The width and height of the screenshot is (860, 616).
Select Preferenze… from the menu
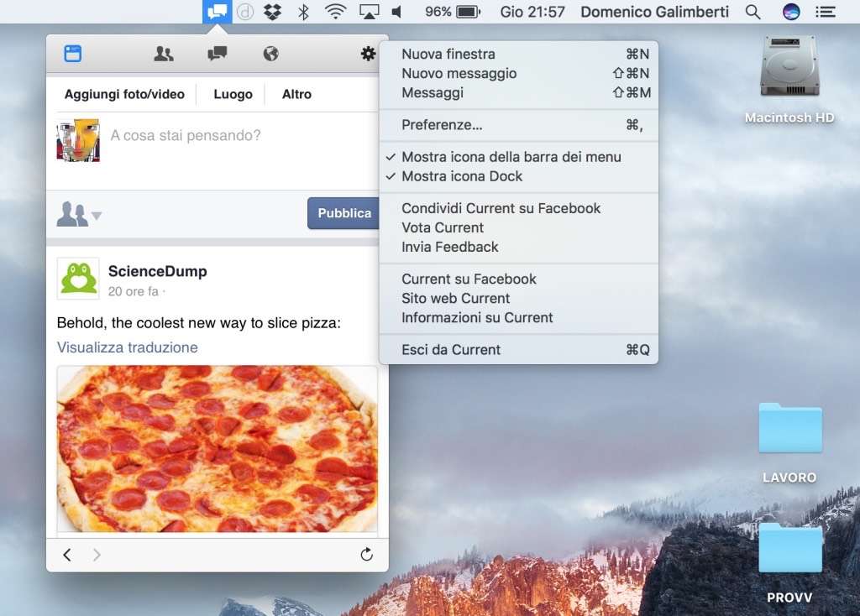coord(442,125)
